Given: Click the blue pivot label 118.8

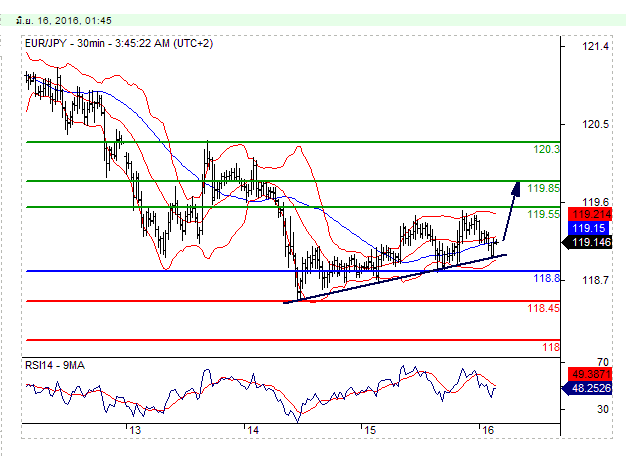Looking at the screenshot, I should (547, 278).
